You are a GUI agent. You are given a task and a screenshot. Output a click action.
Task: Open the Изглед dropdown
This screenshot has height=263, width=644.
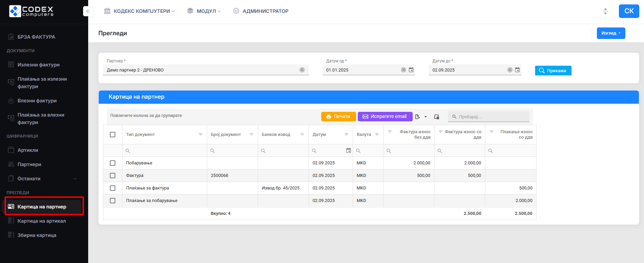pyautogui.click(x=611, y=33)
